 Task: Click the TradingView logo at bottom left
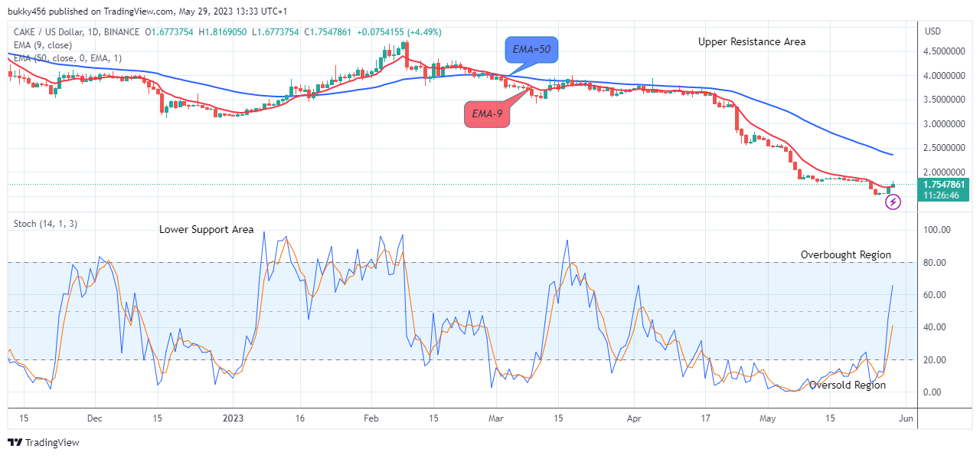coord(43,442)
